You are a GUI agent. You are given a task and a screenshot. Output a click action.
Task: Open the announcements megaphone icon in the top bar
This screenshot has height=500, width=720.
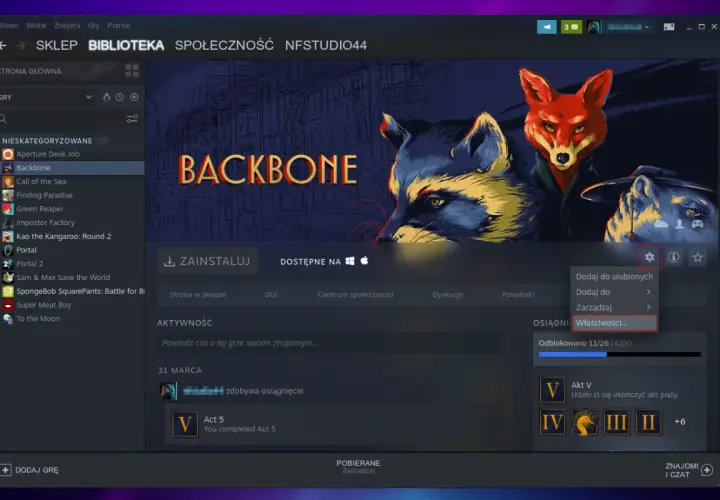[546, 27]
